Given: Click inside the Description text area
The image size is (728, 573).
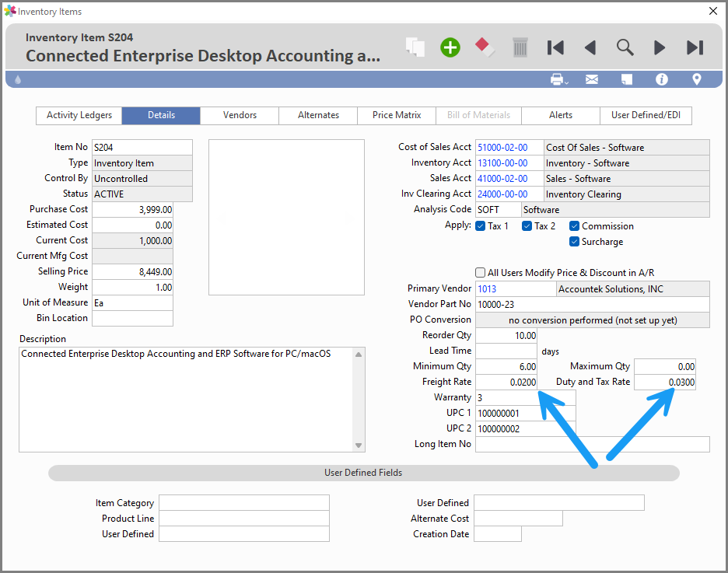Looking at the screenshot, I should 186,400.
